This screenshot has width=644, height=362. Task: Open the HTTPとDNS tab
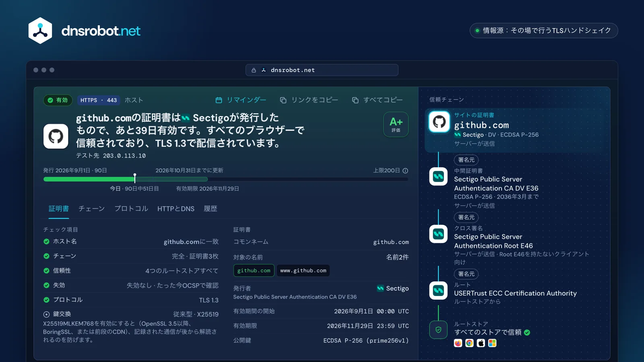(x=176, y=209)
